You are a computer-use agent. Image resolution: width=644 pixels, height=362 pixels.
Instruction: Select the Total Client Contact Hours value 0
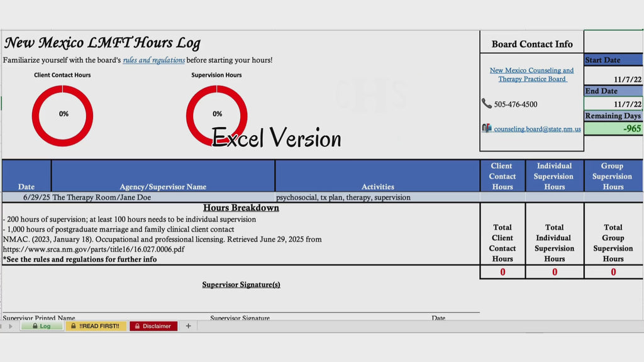click(x=502, y=272)
